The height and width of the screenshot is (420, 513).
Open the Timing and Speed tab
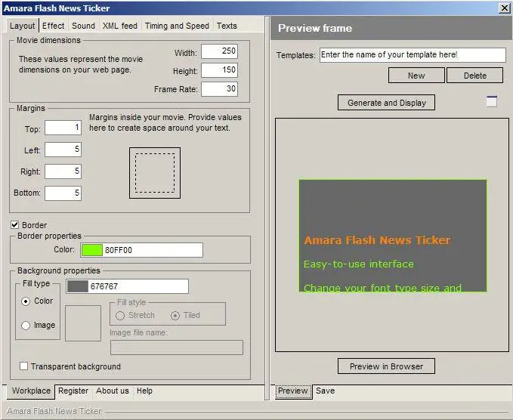177,26
